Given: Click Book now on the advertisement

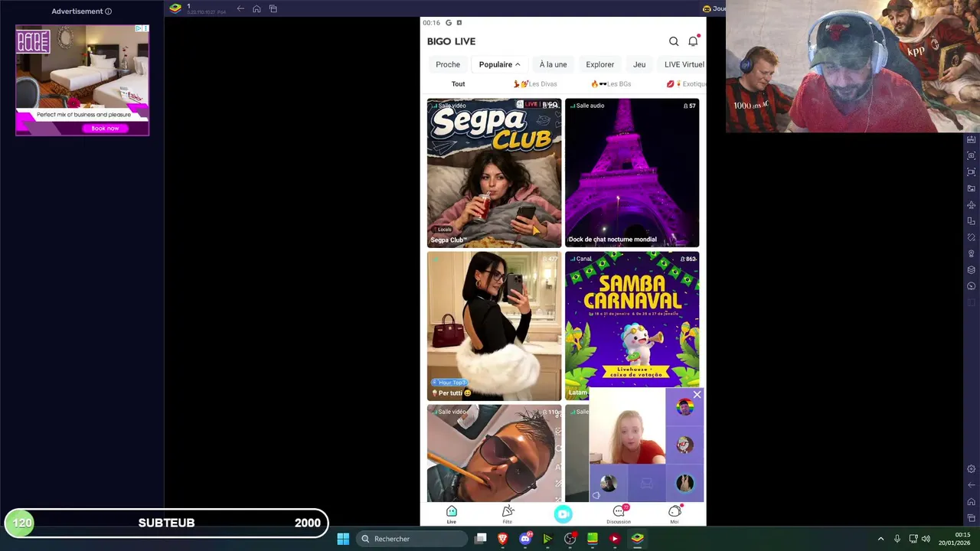Looking at the screenshot, I should point(105,129).
